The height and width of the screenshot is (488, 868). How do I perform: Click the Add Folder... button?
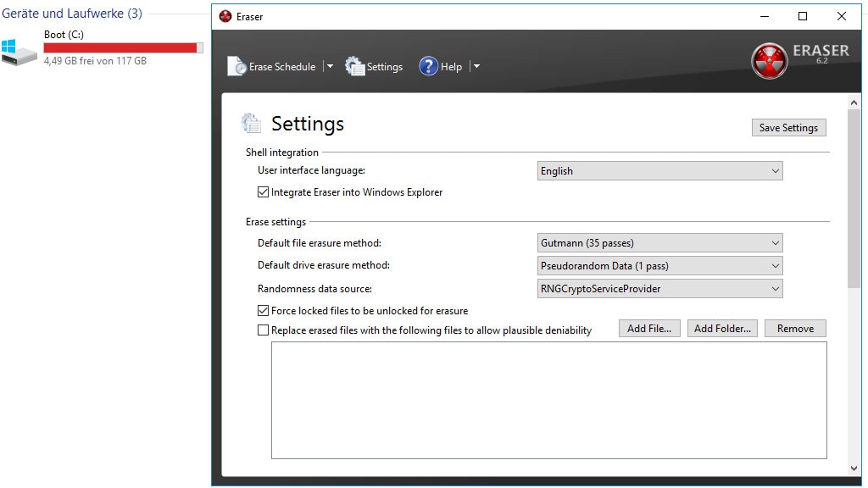tap(722, 329)
